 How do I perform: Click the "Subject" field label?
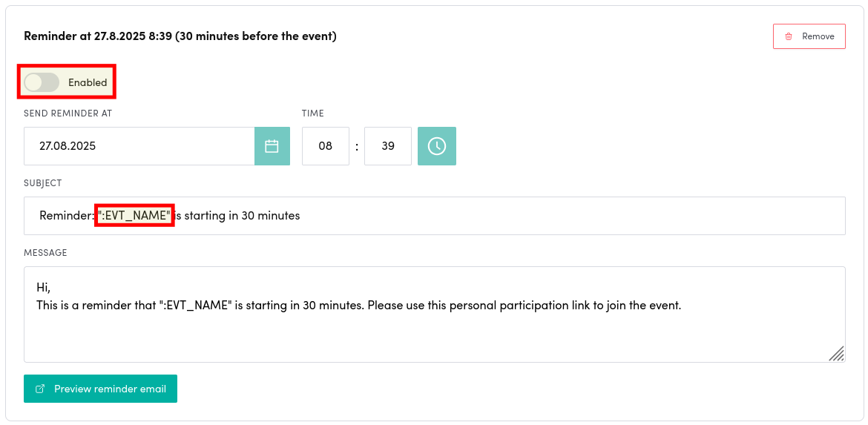coord(43,183)
